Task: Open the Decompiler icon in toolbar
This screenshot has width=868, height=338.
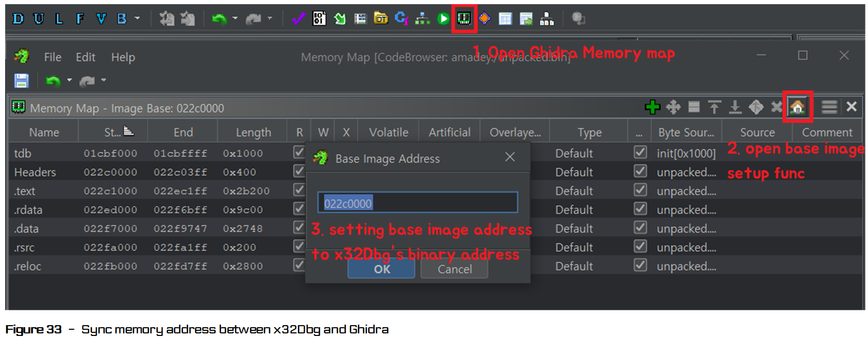Action: coord(401,18)
